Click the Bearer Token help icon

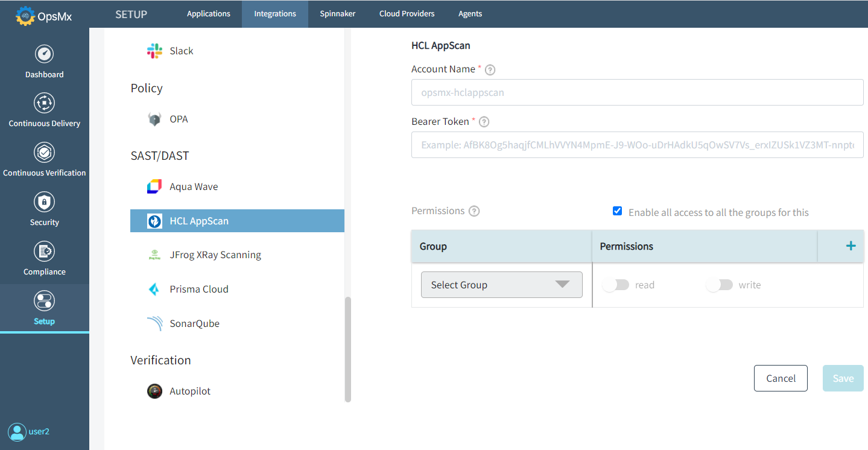click(x=483, y=121)
